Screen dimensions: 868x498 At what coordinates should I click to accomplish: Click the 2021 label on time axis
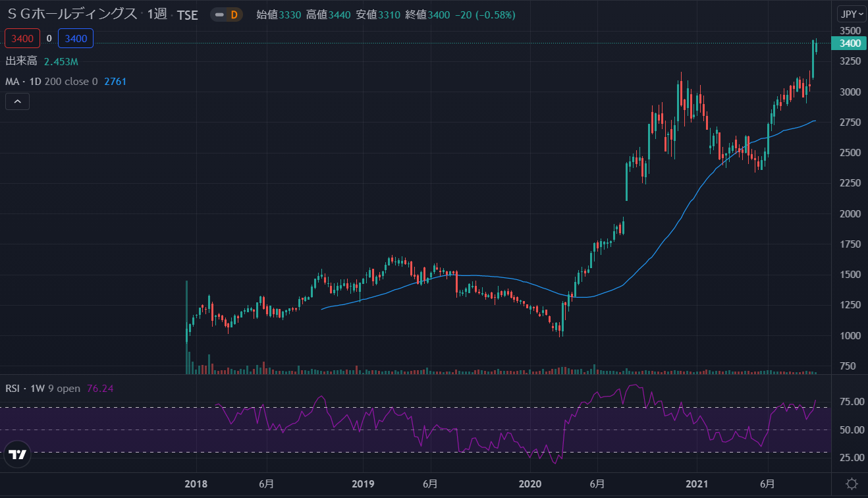(697, 484)
